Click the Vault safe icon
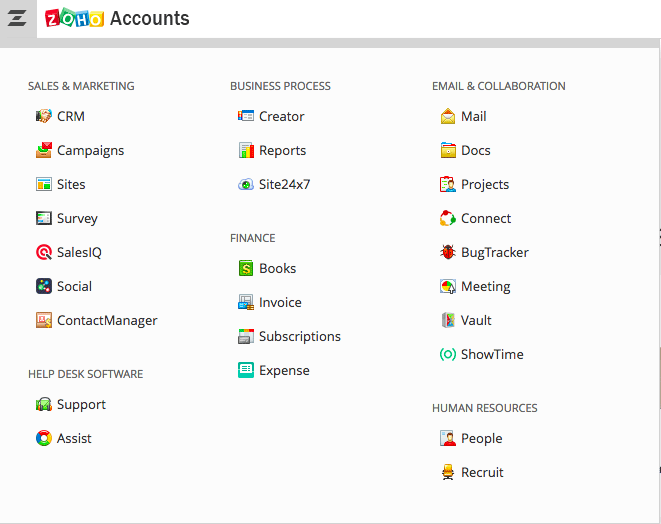Viewport: 661px width, 524px height. [x=448, y=320]
